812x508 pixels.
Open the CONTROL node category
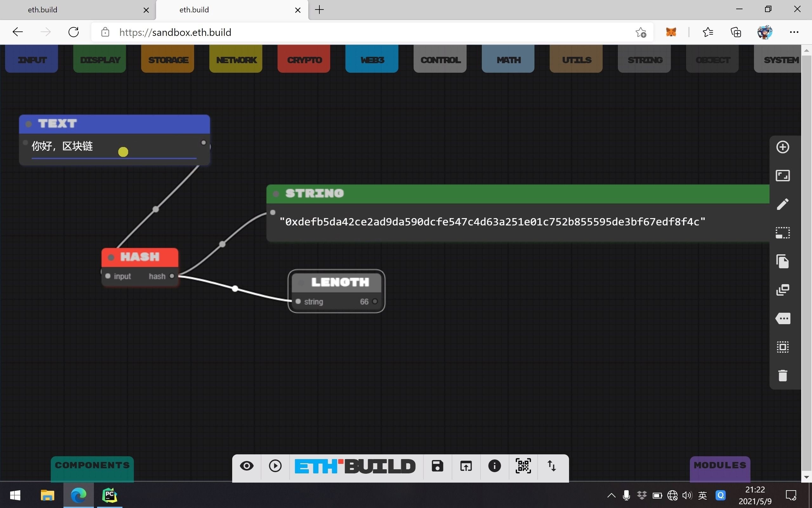440,59
